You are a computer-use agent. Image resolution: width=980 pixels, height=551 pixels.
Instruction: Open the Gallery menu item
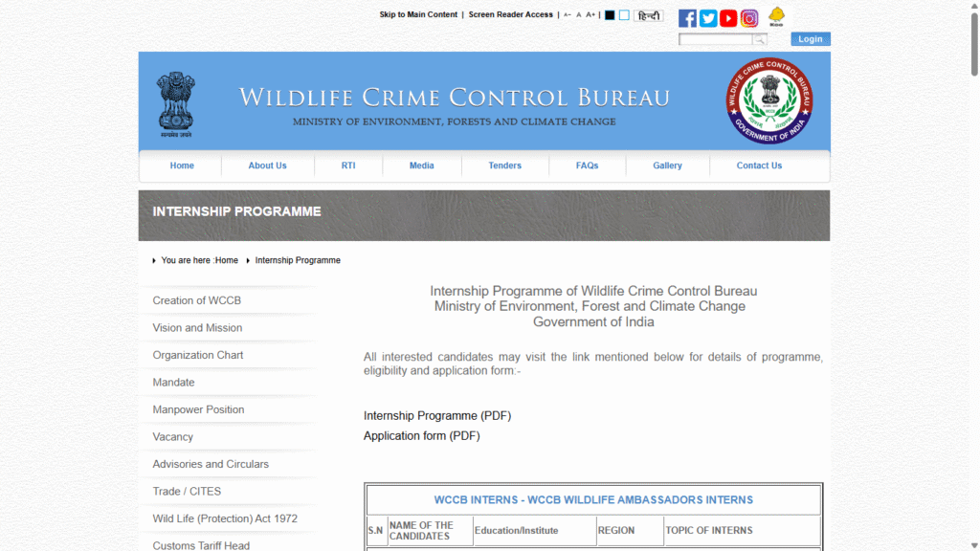point(667,165)
